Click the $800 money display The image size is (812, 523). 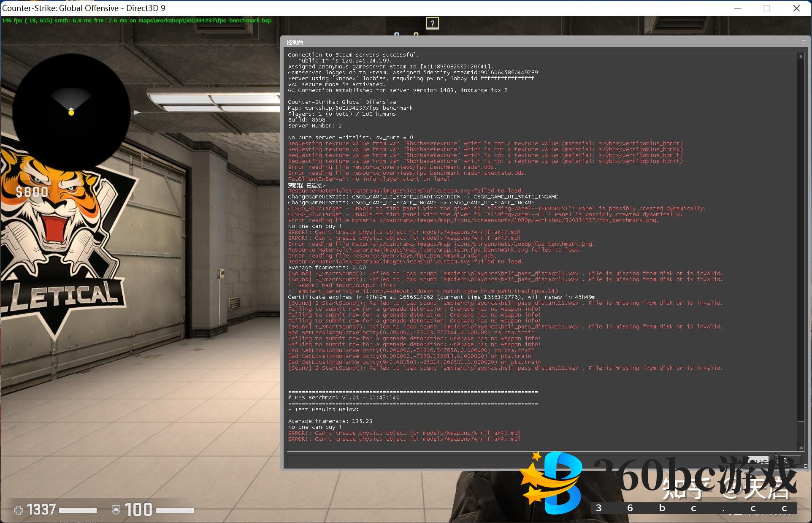tap(32, 192)
